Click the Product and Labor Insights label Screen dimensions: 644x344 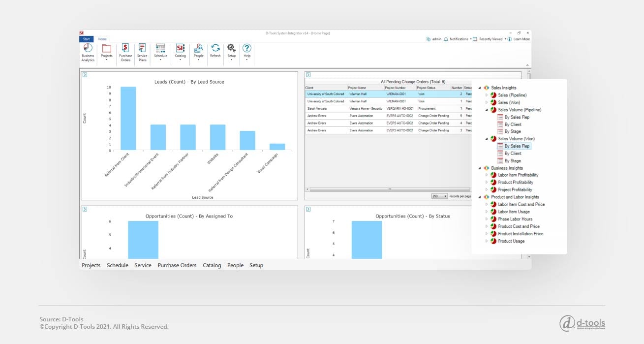[515, 197]
